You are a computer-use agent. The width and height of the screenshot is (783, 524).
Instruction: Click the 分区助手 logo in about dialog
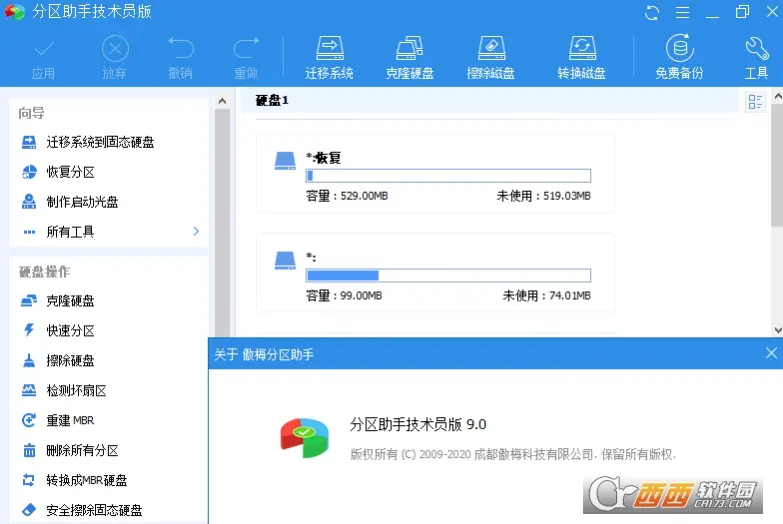click(305, 438)
